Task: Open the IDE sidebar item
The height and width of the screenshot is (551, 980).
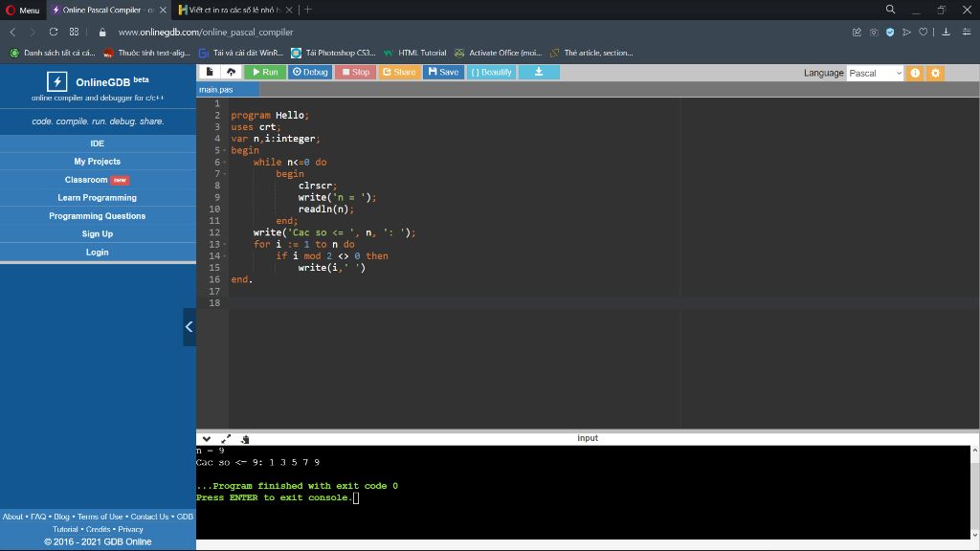Action: [x=98, y=143]
